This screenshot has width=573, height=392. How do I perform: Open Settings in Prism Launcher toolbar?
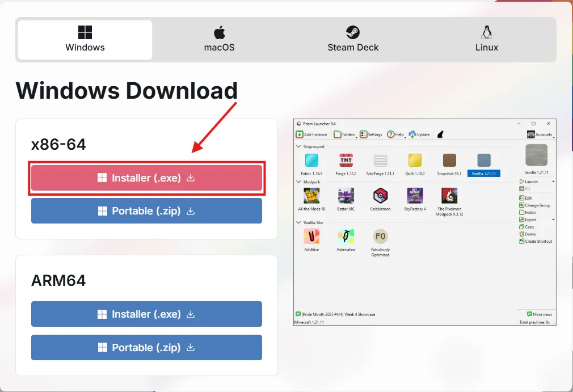pos(364,134)
